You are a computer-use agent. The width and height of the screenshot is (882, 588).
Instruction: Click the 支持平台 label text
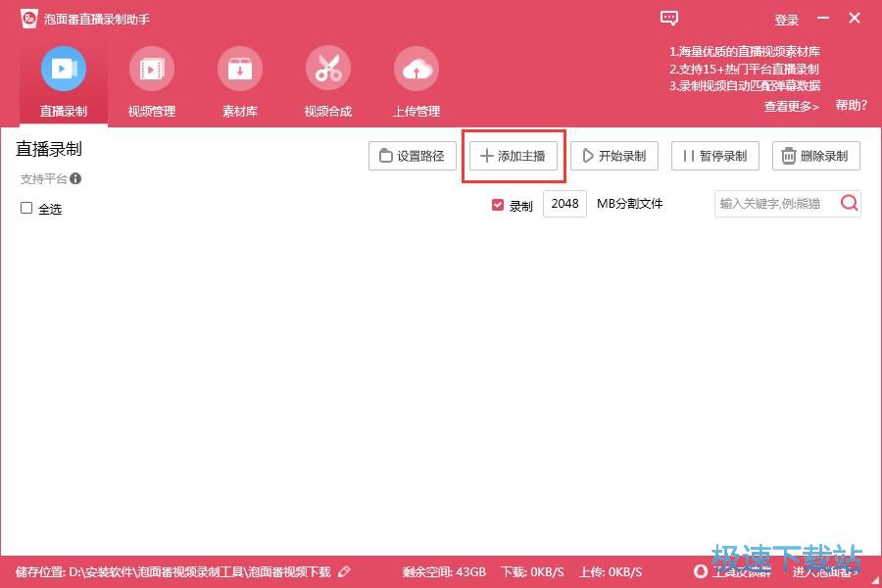point(44,179)
